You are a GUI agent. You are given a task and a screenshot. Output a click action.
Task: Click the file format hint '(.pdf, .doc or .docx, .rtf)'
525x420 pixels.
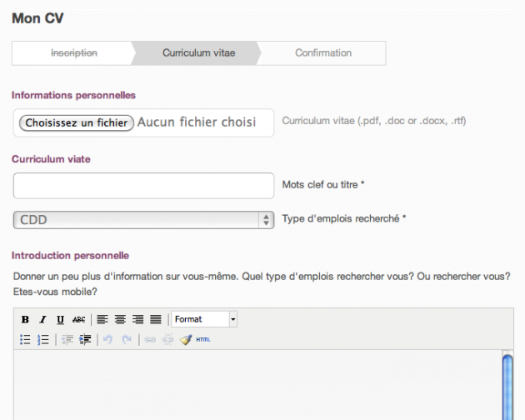pyautogui.click(x=412, y=121)
